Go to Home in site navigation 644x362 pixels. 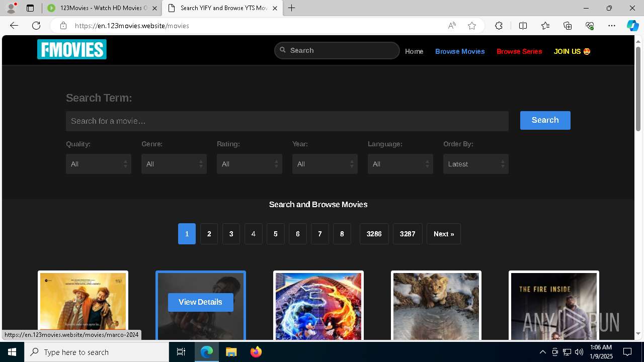coord(414,51)
